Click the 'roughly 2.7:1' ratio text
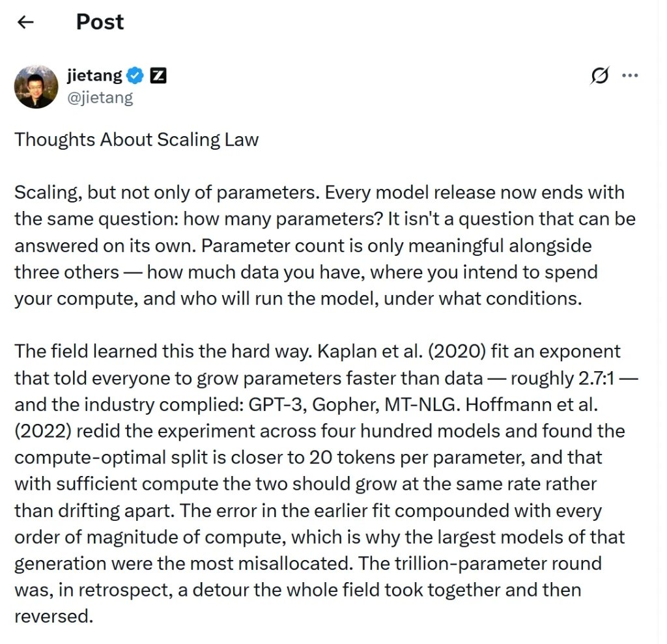The height and width of the screenshot is (644, 667). point(562,378)
